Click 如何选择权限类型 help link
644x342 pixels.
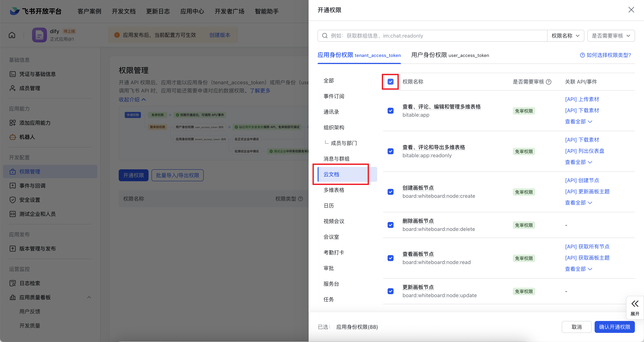pos(605,55)
